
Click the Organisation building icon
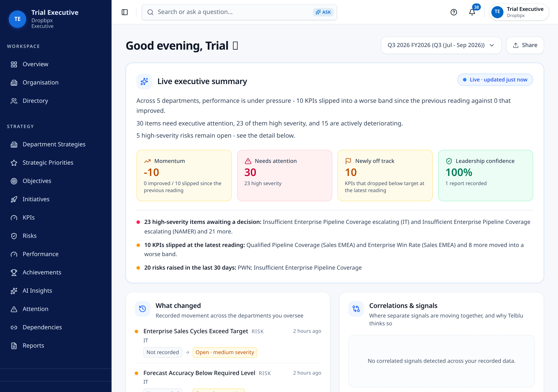(14, 83)
